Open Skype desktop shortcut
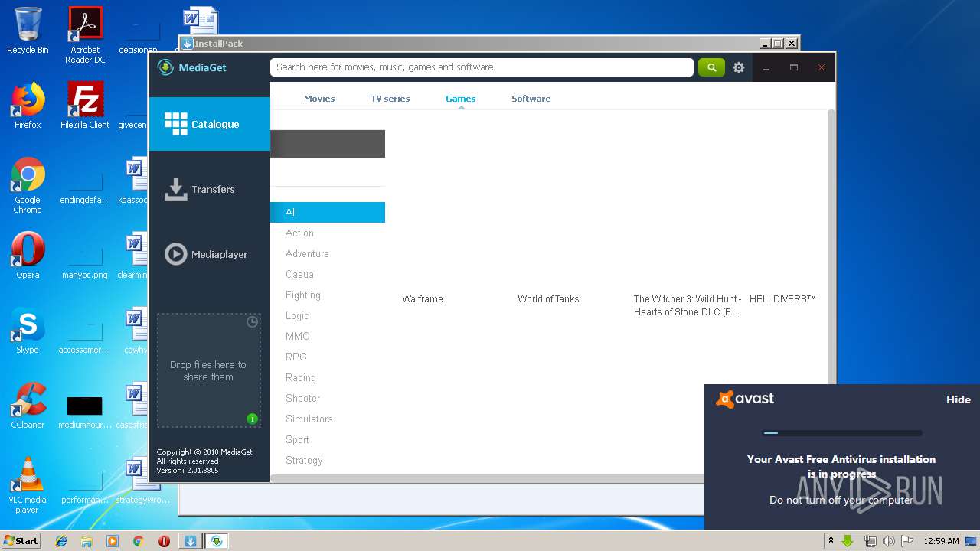Screen dimensions: 980x551 click(x=28, y=331)
